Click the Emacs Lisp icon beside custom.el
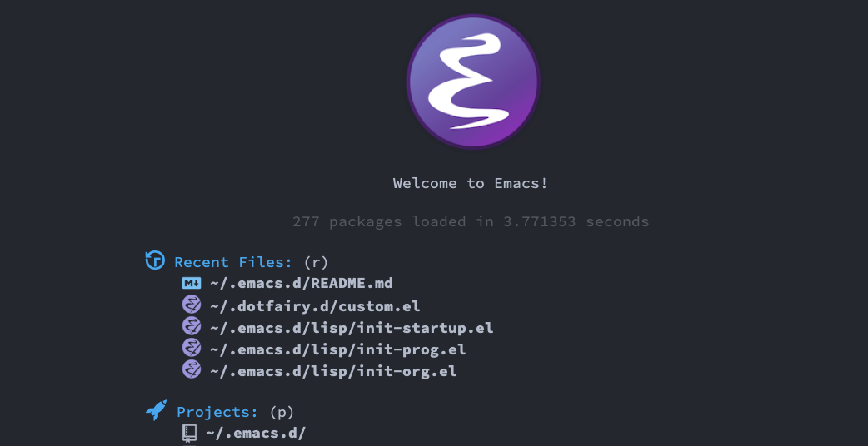 [192, 305]
